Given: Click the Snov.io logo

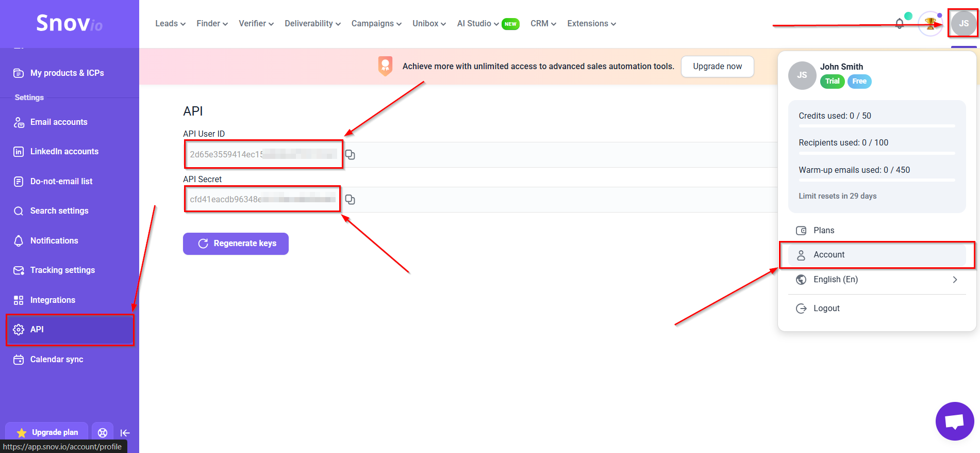Looking at the screenshot, I should coord(69,23).
